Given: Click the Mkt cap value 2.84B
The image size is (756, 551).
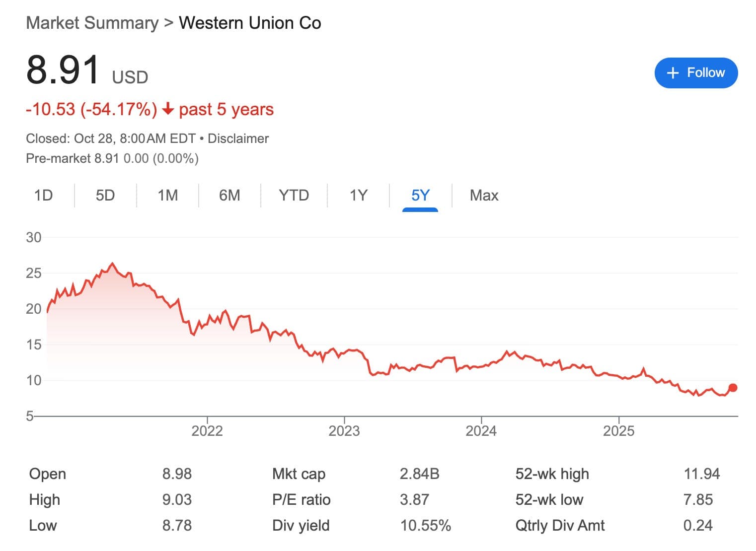Looking at the screenshot, I should pyautogui.click(x=419, y=474).
